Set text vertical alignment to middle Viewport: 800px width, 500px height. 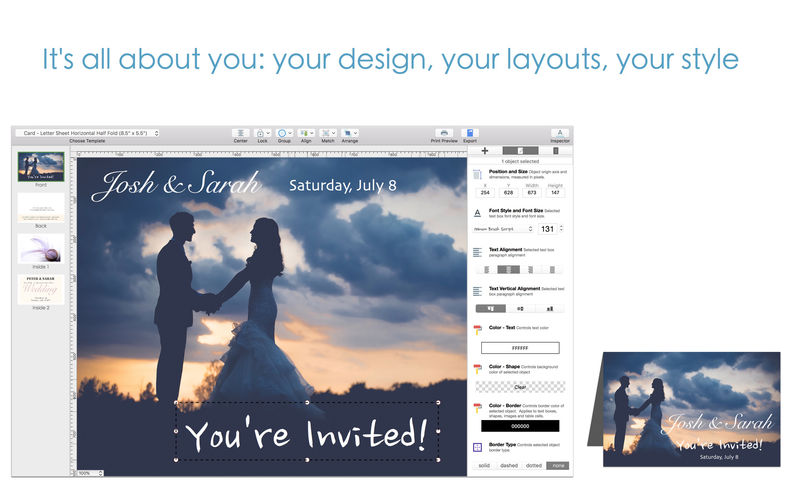point(520,309)
